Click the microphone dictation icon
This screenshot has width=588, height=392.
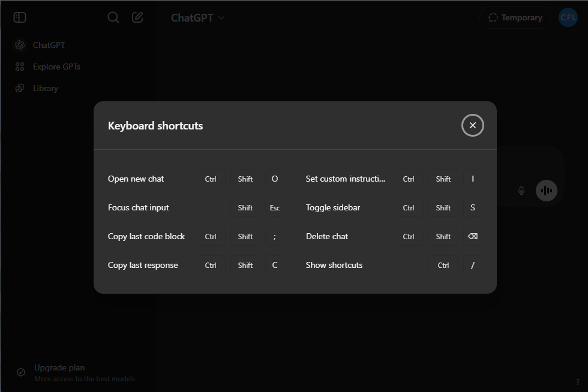pos(521,191)
